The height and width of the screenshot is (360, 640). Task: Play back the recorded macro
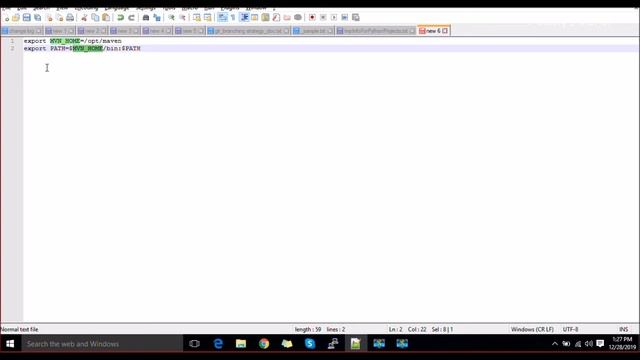click(x=334, y=18)
